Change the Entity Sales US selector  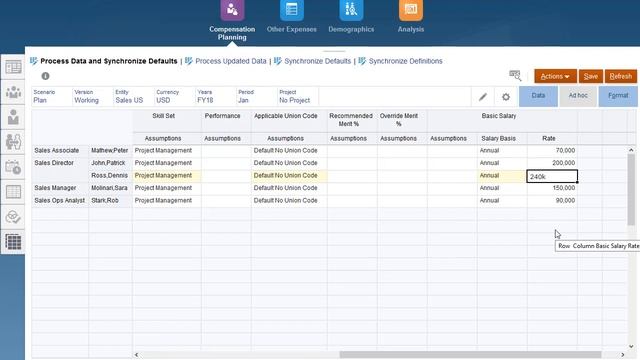click(x=133, y=97)
